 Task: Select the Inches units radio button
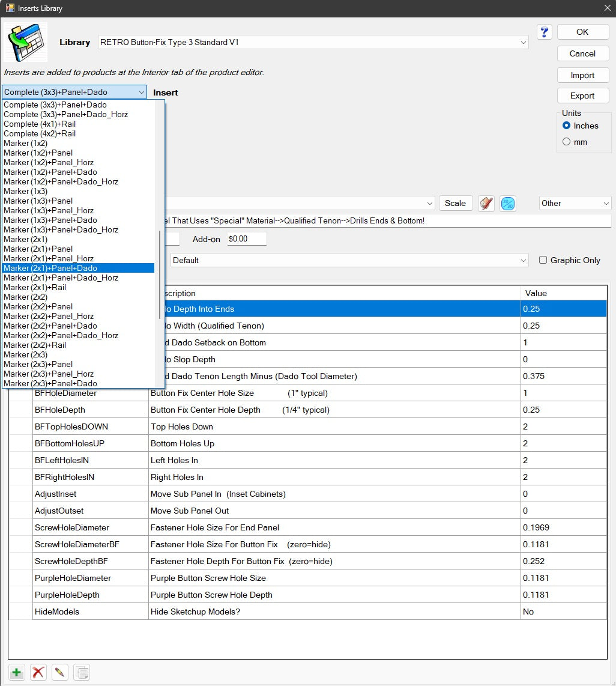[567, 126]
